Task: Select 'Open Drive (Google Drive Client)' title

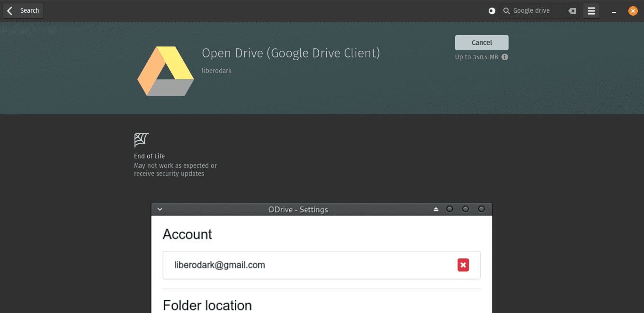Action: [291, 53]
